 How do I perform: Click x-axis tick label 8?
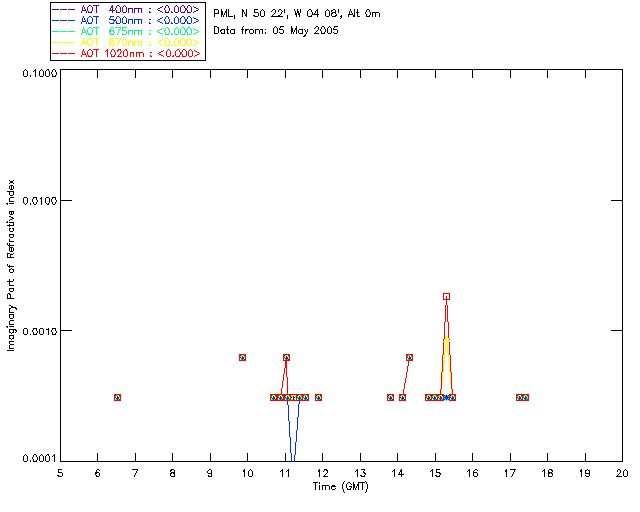click(173, 473)
